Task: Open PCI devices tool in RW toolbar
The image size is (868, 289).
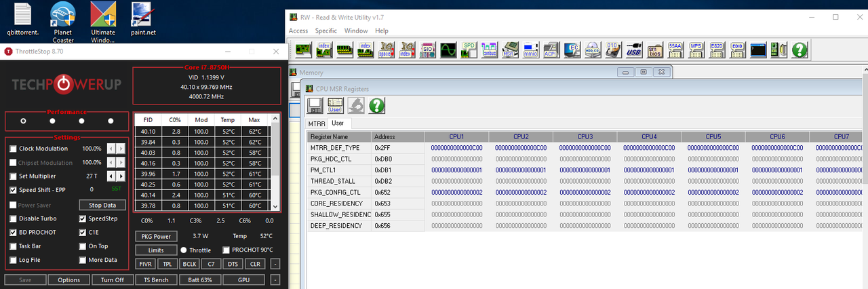Action: (x=303, y=50)
